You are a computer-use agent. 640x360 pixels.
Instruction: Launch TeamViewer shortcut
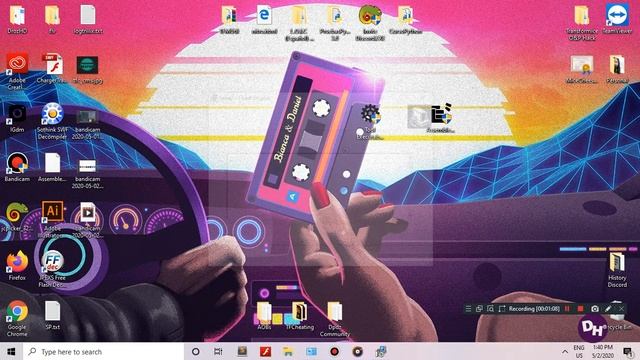coord(617,19)
